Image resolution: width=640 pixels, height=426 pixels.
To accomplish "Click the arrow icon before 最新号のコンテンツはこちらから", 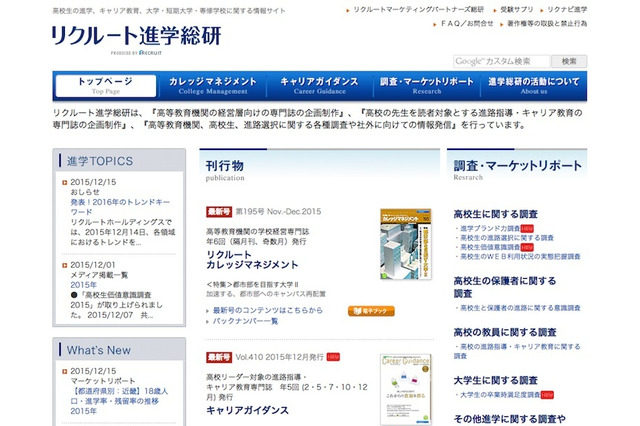I will pos(208,311).
